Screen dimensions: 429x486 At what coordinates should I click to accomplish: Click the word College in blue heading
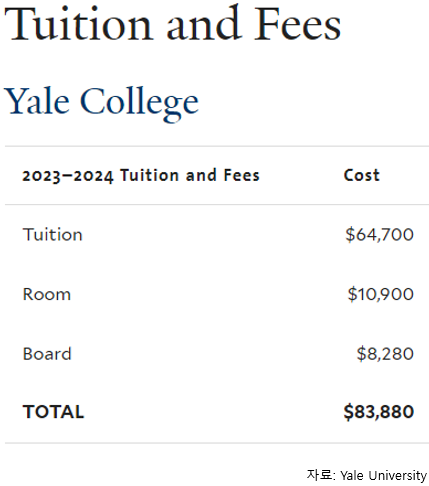click(139, 103)
